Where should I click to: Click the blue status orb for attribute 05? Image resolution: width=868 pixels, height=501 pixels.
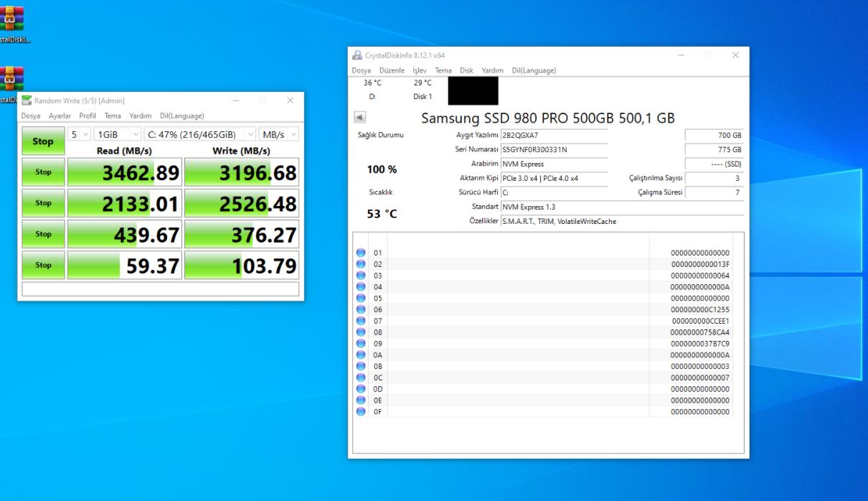[x=361, y=298]
